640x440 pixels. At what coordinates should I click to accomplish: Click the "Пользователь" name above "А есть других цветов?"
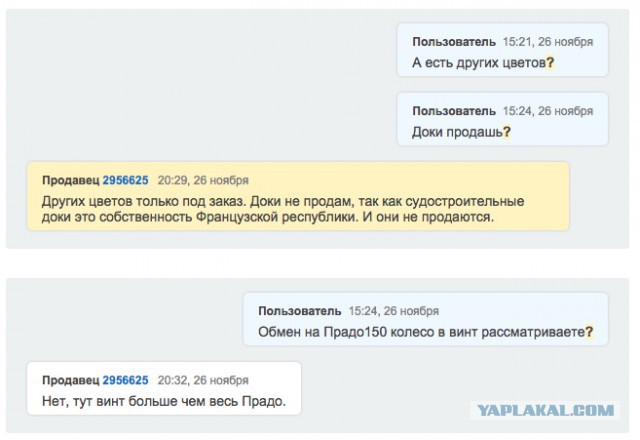point(453,41)
